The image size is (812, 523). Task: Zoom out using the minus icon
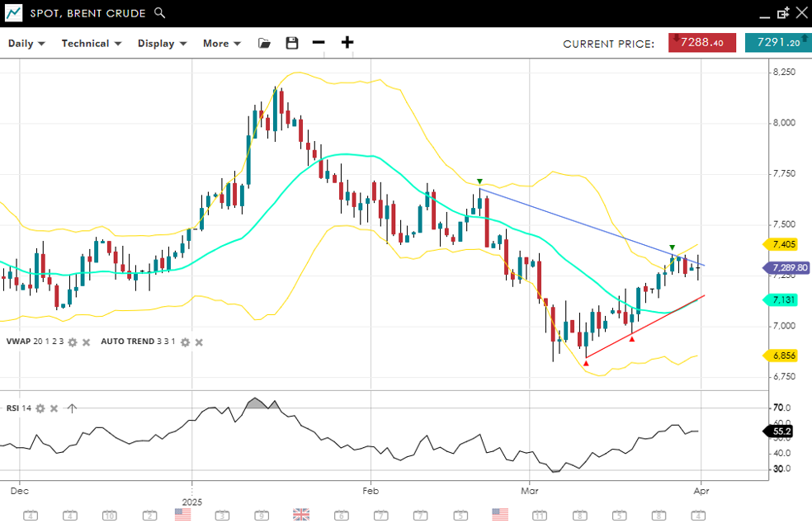319,43
